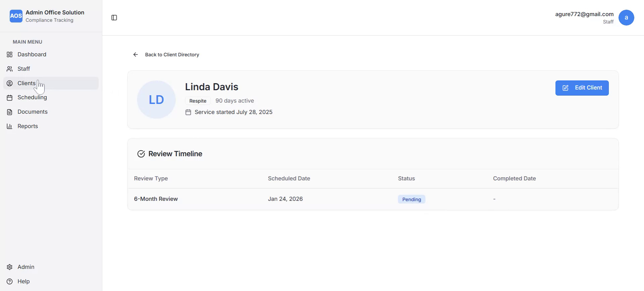
Task: Click the Staff people icon
Action: point(10,69)
